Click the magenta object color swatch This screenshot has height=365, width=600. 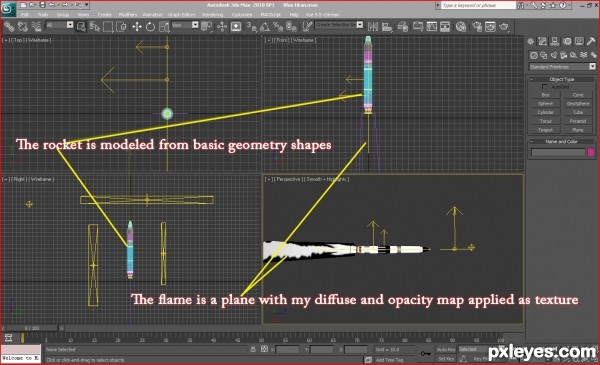pyautogui.click(x=591, y=152)
